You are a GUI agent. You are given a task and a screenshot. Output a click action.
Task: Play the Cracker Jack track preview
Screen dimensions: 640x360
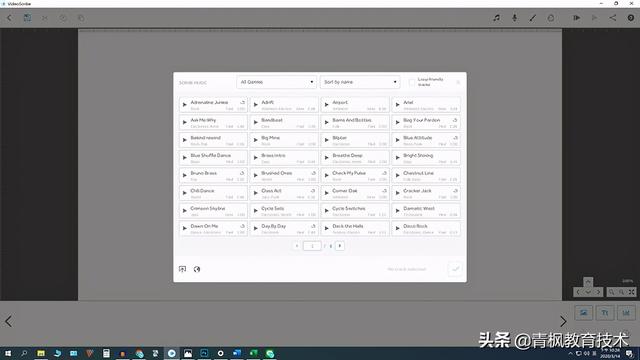[398, 193]
